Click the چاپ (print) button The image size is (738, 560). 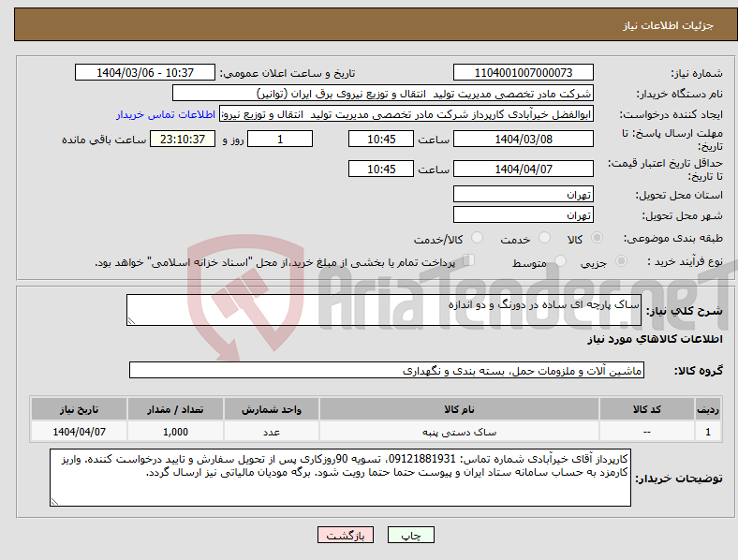point(410,535)
